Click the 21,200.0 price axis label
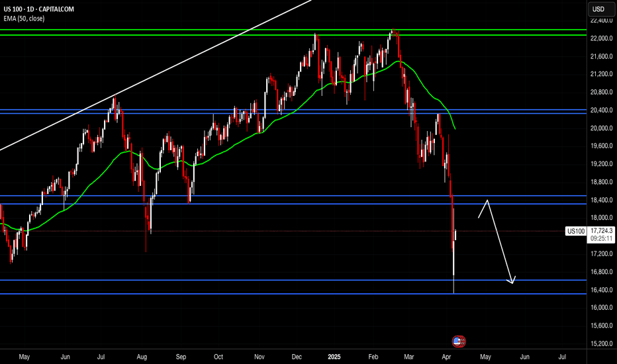The height and width of the screenshot is (364, 617). (602, 74)
